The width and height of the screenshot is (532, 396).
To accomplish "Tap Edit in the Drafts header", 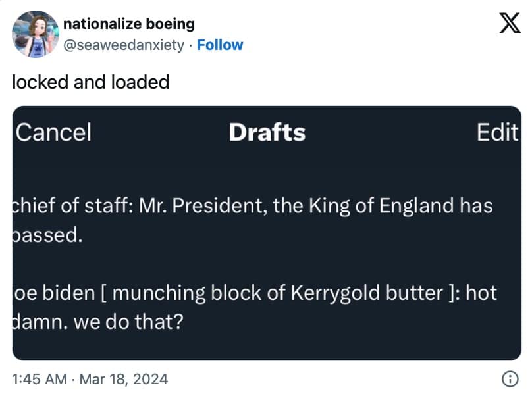I will 497,132.
